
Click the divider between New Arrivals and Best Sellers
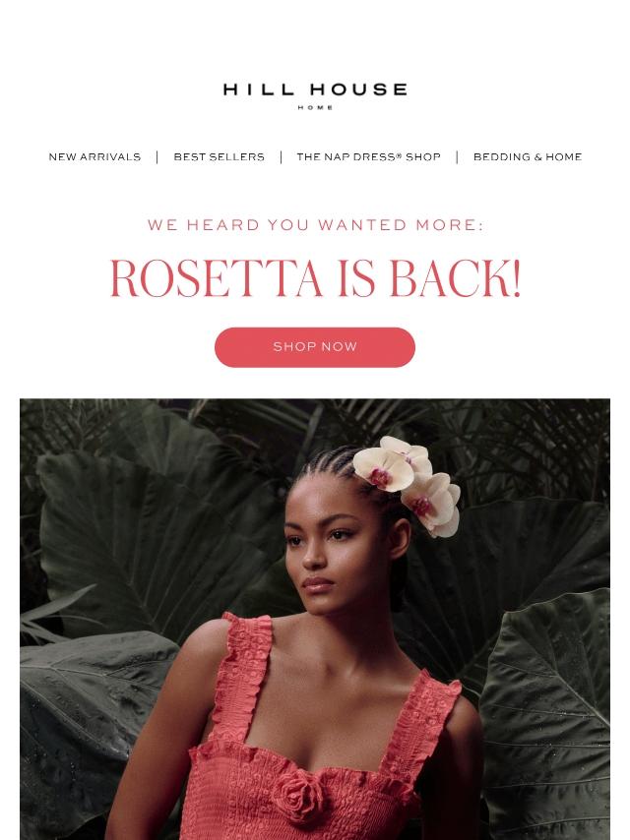157,157
